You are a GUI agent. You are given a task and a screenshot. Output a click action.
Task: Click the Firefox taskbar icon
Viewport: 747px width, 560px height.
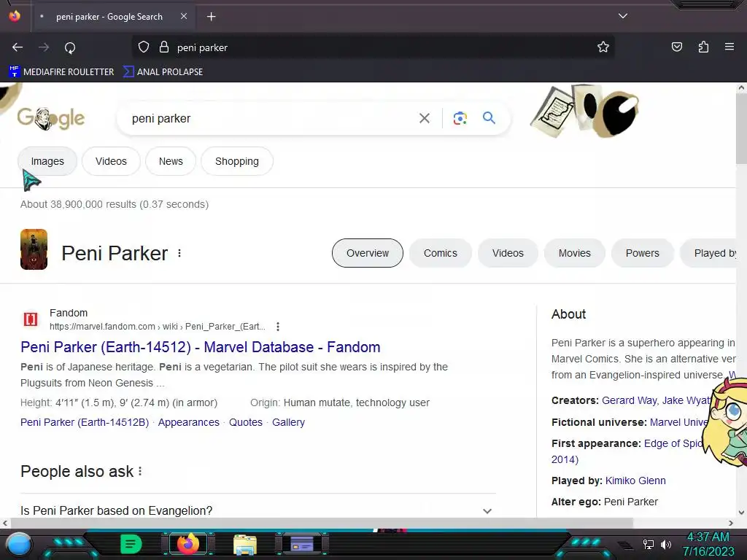coord(187,544)
